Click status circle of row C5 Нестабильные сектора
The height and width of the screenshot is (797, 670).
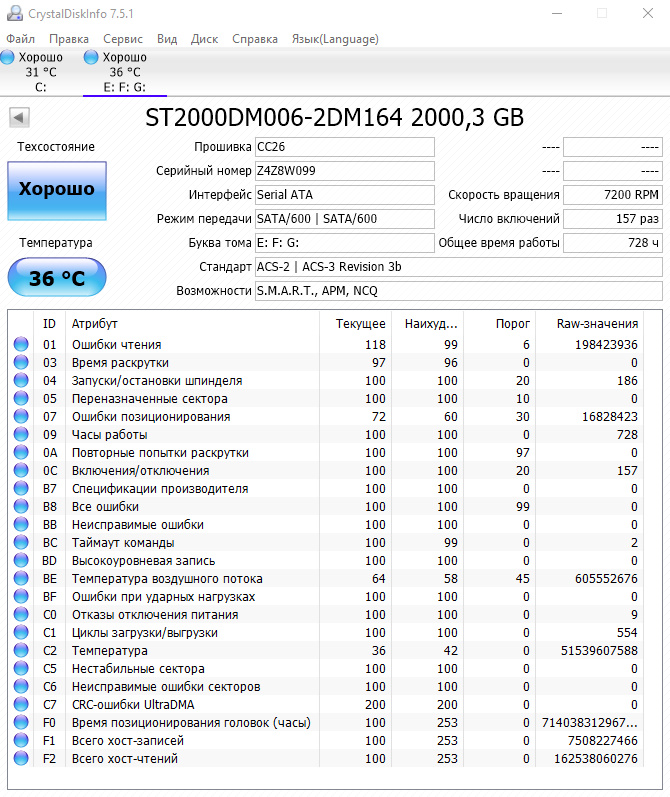point(21,668)
